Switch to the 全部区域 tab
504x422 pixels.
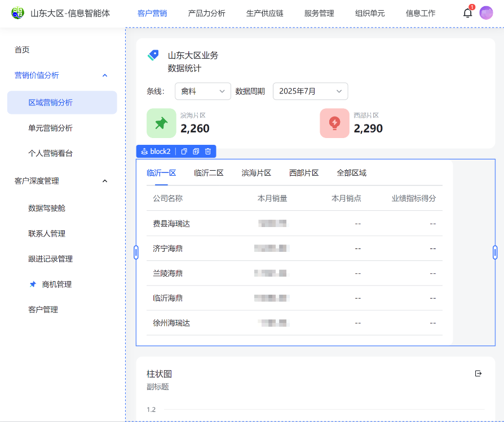pyautogui.click(x=351, y=173)
